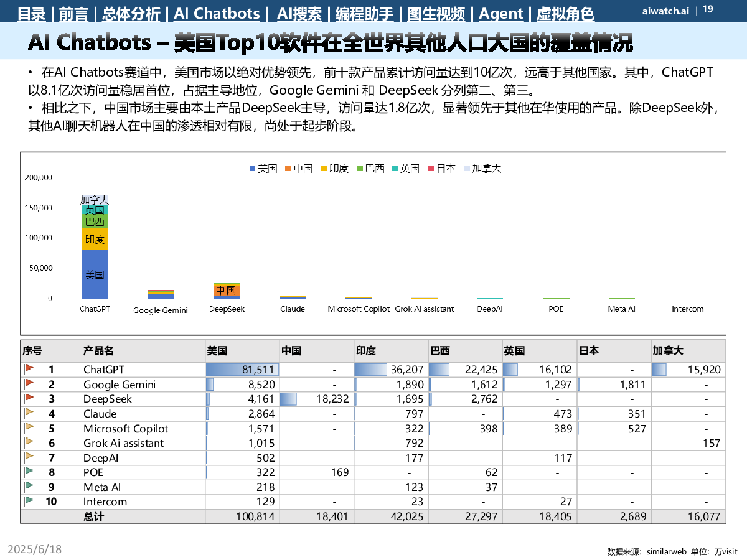Click the red flag icon in DeepSeek row

point(29,399)
